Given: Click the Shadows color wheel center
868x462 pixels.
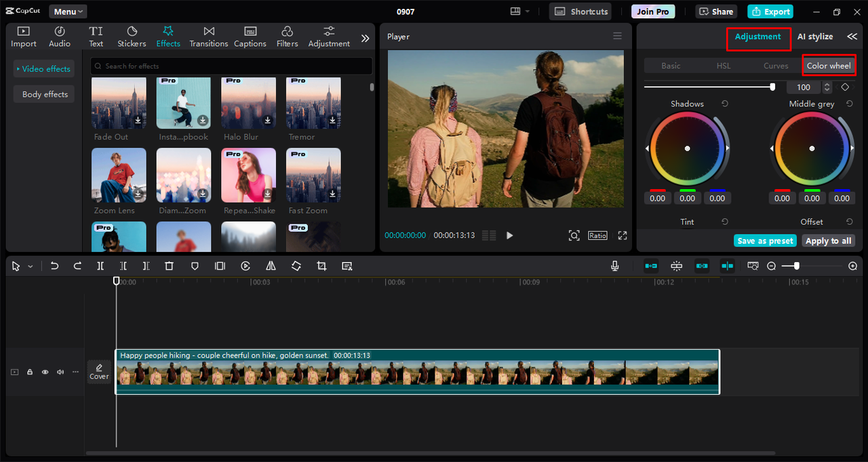Looking at the screenshot, I should [687, 148].
